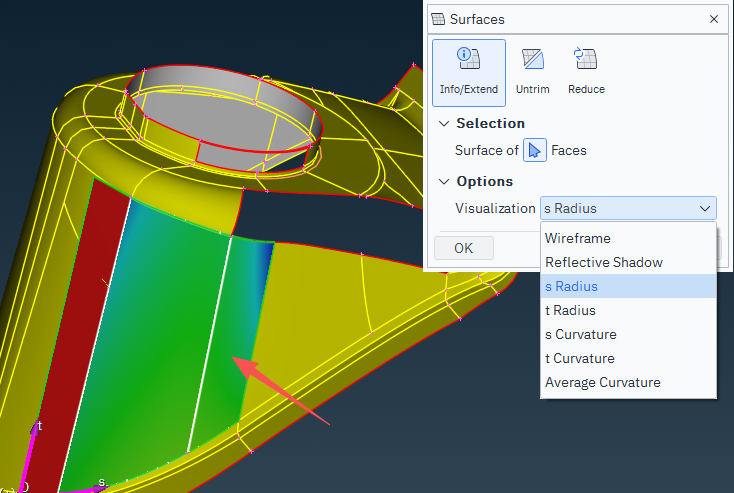Select the Info/Extend surface tool
Screen dimensions: 734x493
tap(468, 72)
